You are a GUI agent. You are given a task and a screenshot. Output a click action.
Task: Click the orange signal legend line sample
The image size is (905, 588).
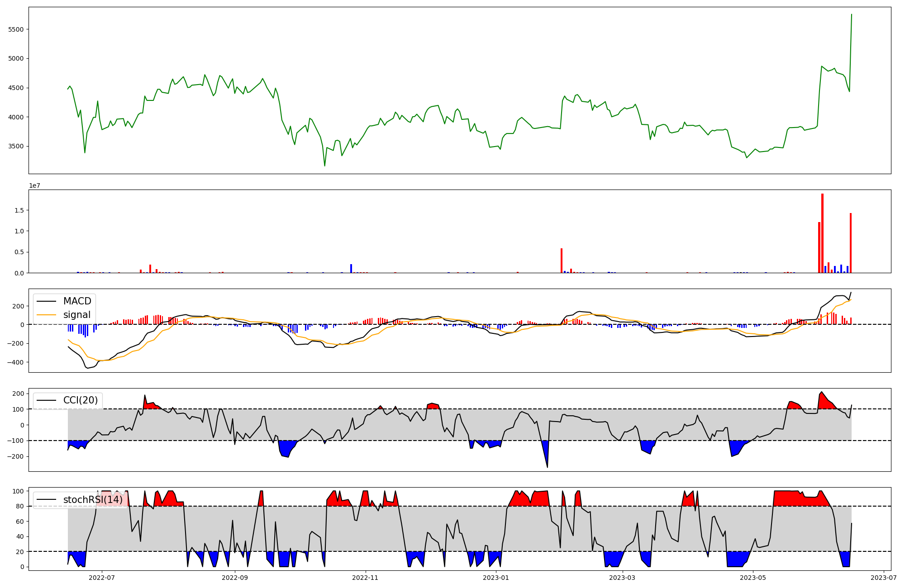coord(47,315)
